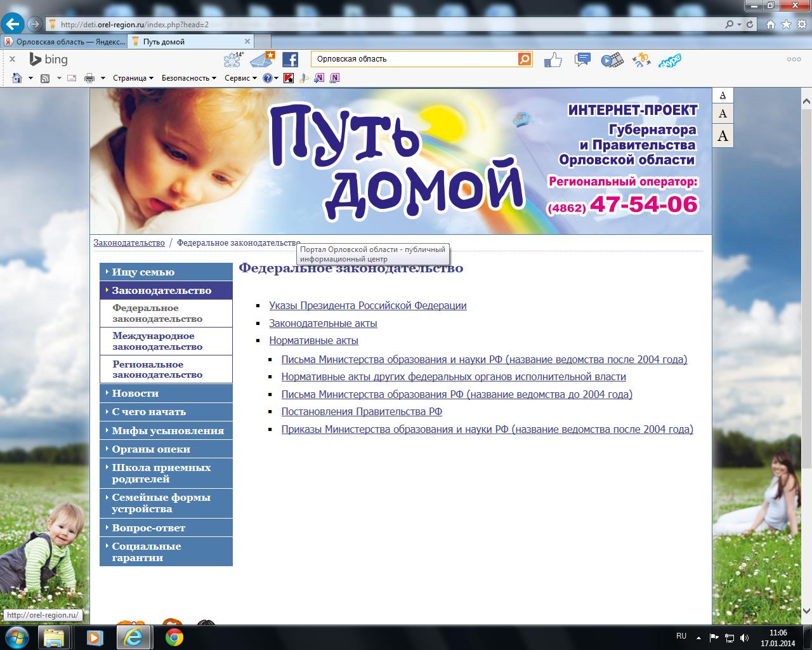
Task: Check the weather snowflake icon showing 14°
Action: tap(233, 59)
